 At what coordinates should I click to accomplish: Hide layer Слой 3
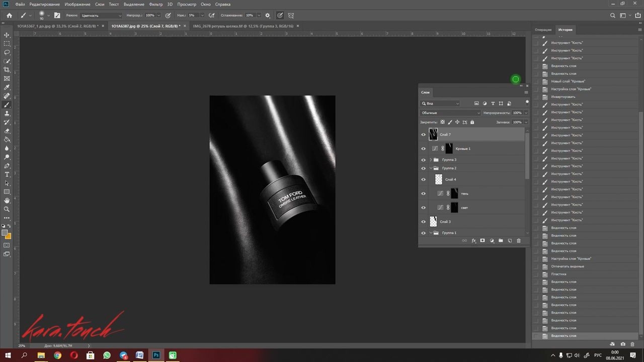(423, 222)
